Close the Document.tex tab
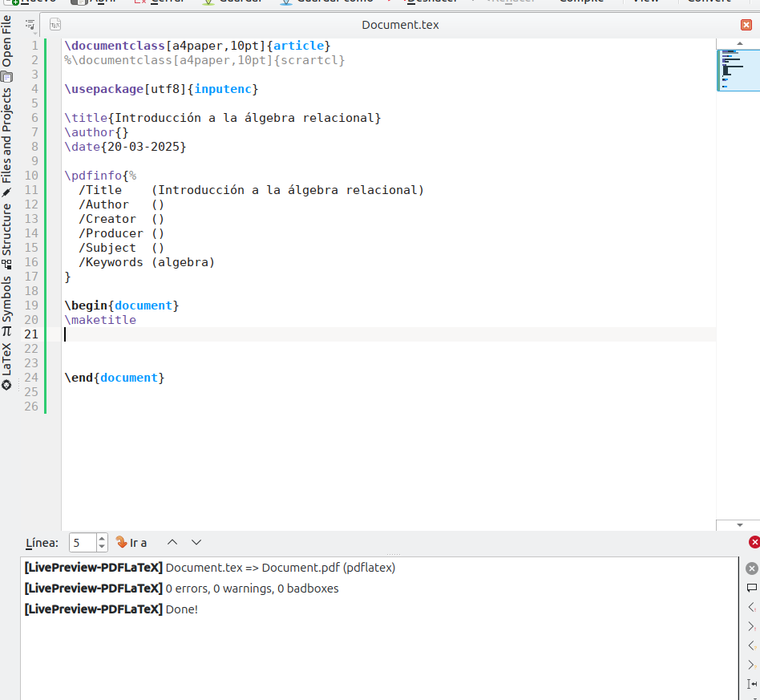This screenshot has height=700, width=760. [746, 25]
